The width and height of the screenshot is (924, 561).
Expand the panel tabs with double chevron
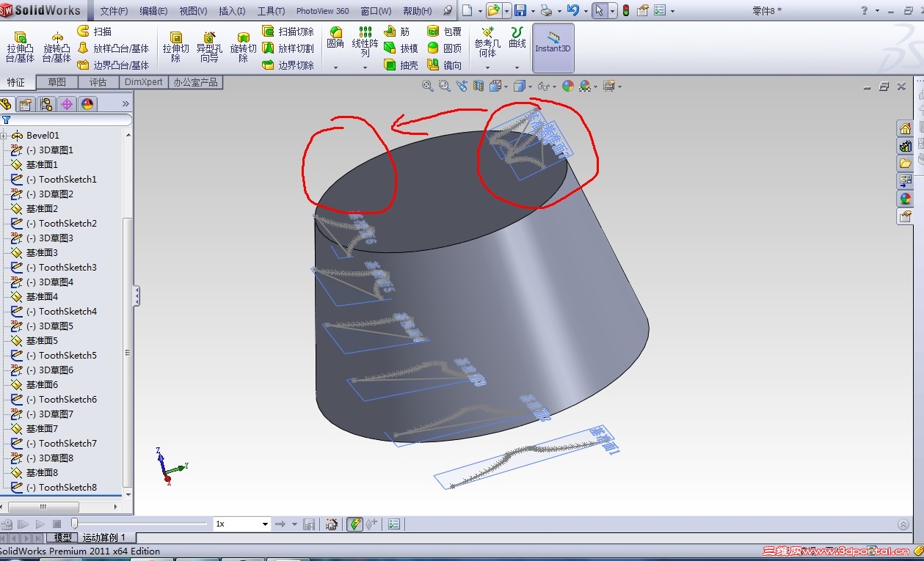(x=125, y=104)
